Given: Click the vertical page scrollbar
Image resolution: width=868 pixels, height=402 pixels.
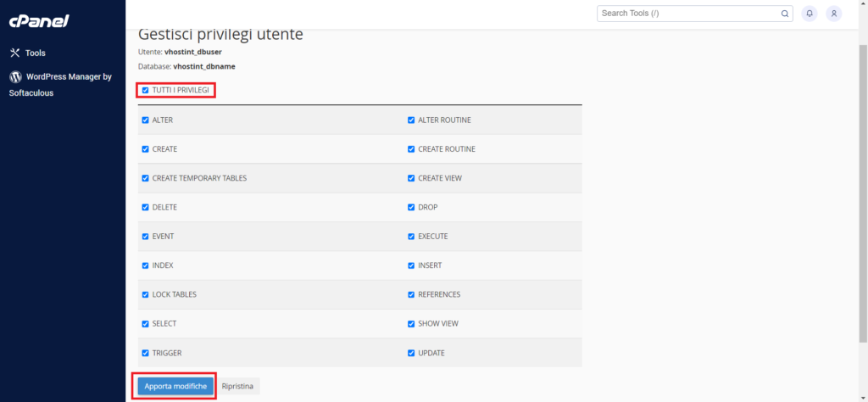Looking at the screenshot, I should point(862,194).
